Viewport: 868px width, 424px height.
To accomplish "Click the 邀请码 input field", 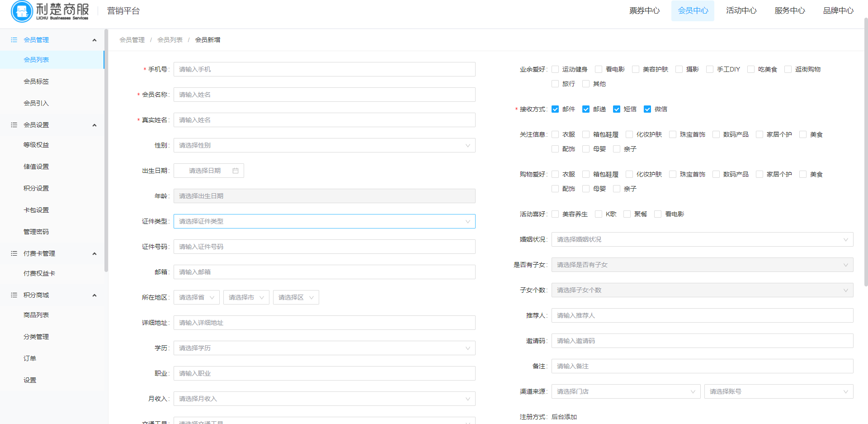I will click(x=703, y=341).
